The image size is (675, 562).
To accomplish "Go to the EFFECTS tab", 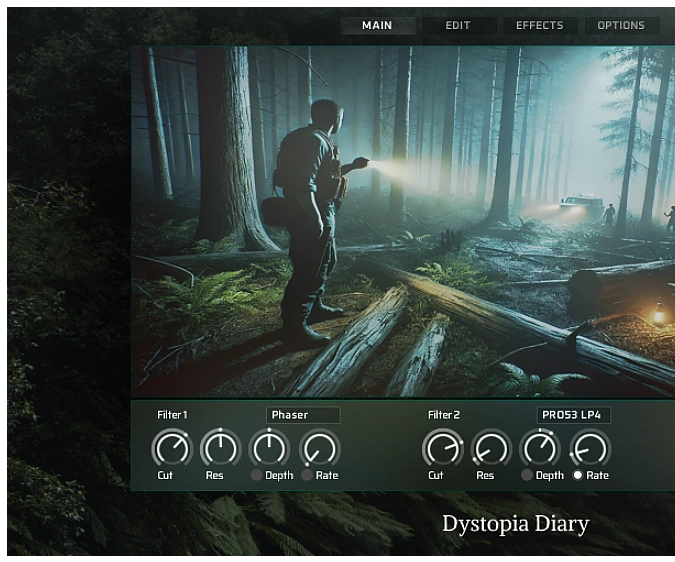I will coord(539,25).
